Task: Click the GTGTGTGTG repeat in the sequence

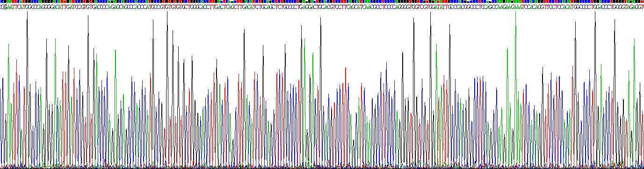Action: 173,7
